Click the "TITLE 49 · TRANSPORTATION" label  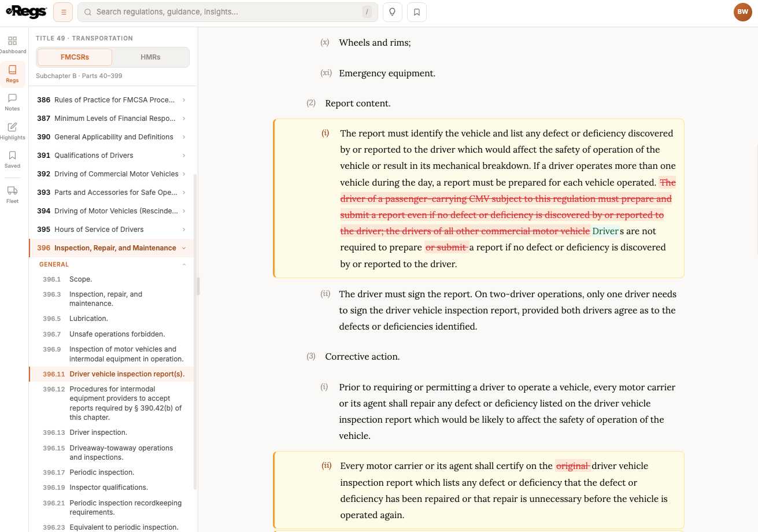tap(84, 38)
